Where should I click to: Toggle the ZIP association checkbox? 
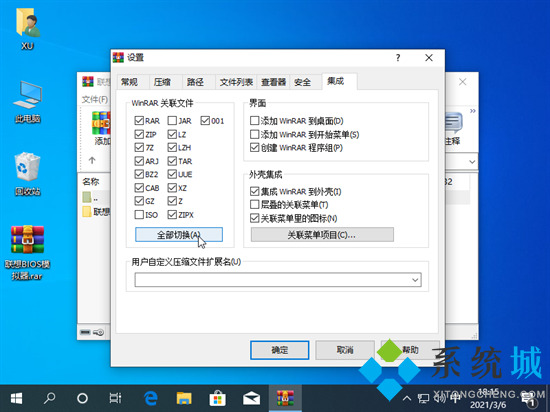click(x=139, y=134)
